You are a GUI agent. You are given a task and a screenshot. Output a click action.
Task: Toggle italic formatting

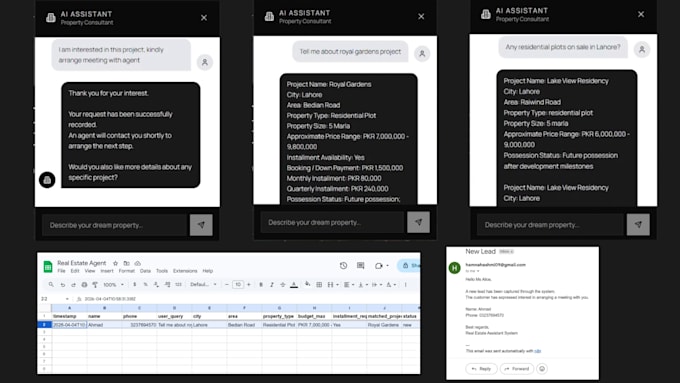coord(271,285)
